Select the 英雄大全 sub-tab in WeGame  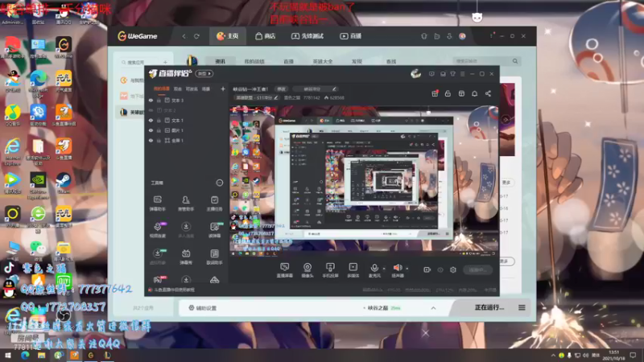click(323, 61)
